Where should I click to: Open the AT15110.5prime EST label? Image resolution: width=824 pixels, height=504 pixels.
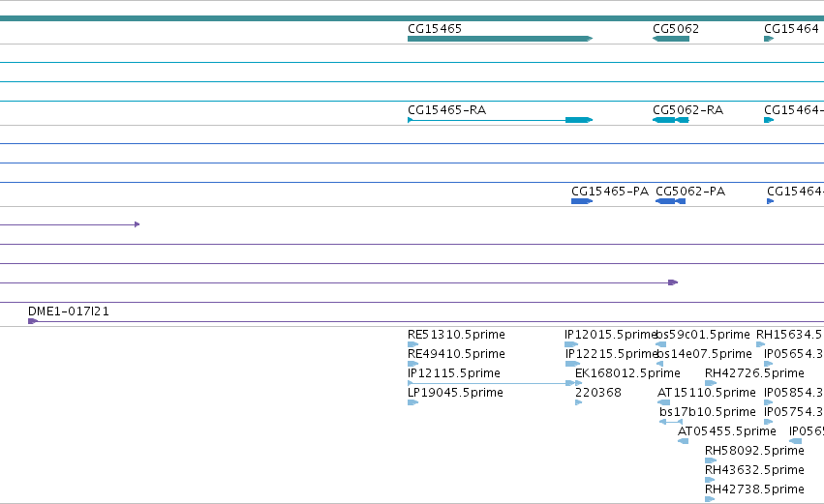pyautogui.click(x=706, y=393)
